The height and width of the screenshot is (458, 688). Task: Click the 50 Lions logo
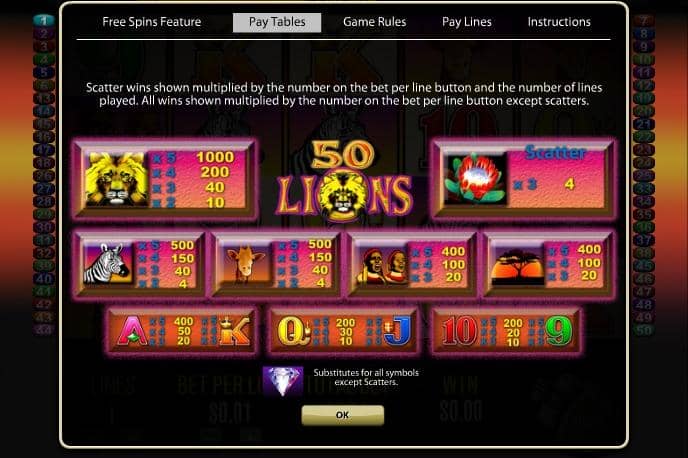click(345, 181)
